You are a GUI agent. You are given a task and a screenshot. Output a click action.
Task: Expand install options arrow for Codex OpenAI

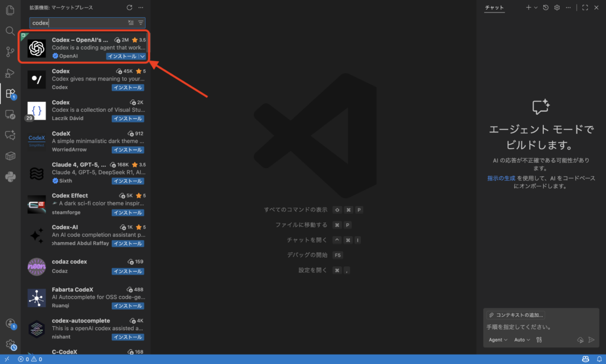(x=142, y=56)
